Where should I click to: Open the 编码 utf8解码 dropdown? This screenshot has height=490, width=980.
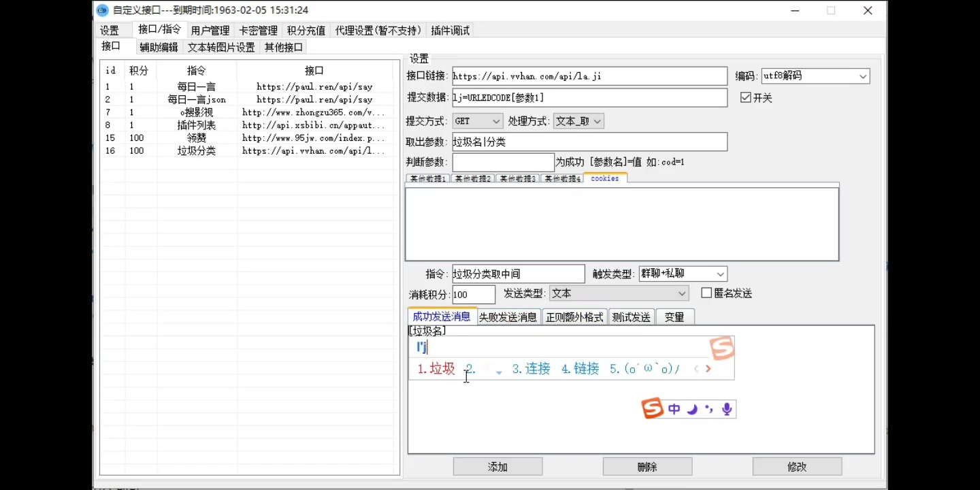[x=863, y=76]
